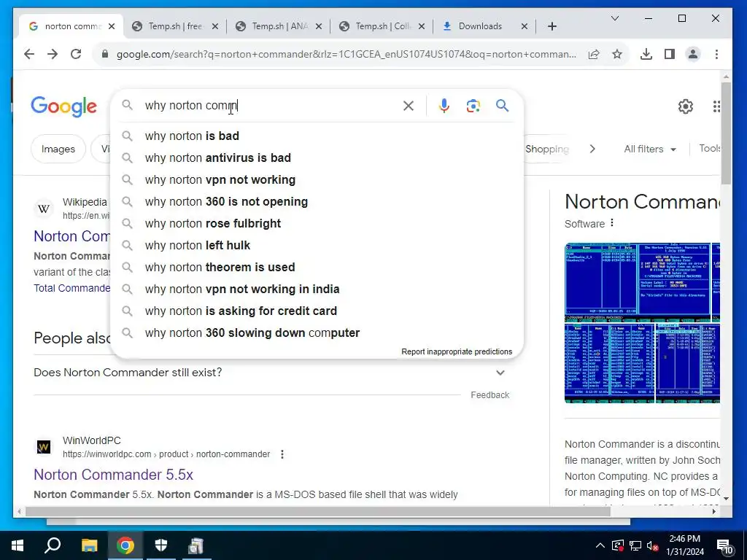This screenshot has height=560, width=747.
Task: Choose suggestion 'why norton rose fulbright'
Action: 317,224
